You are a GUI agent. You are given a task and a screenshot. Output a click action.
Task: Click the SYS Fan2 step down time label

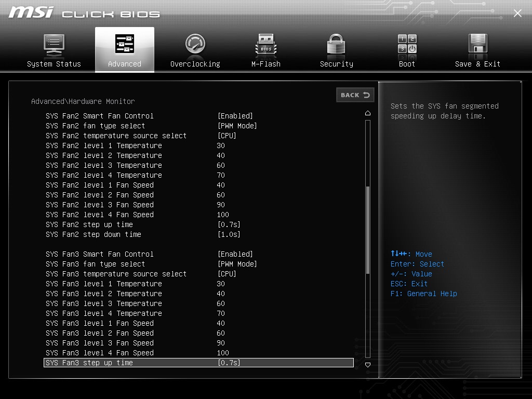click(94, 234)
